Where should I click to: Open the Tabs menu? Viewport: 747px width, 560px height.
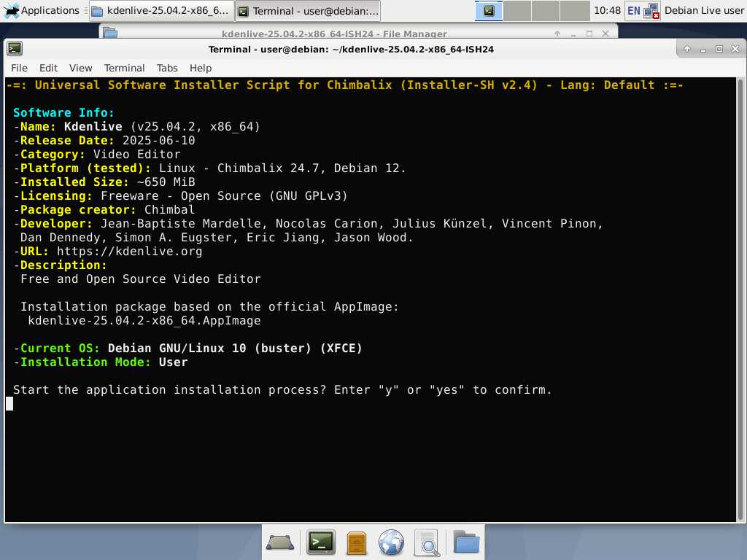[x=167, y=68]
